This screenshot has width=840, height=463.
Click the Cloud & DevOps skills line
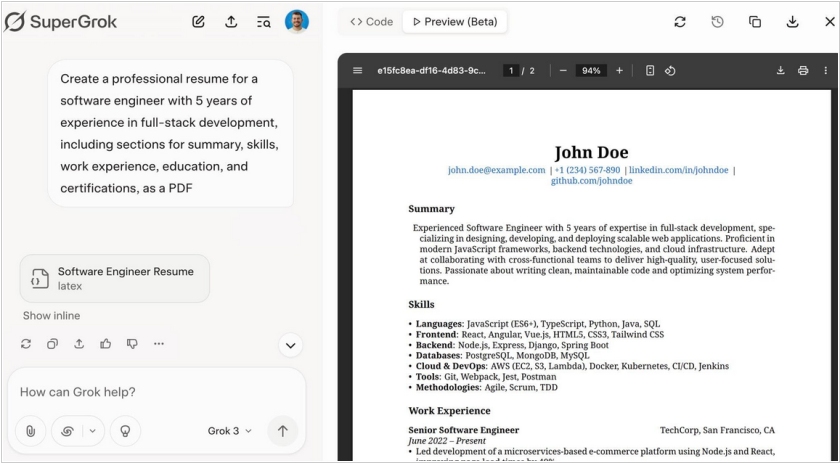click(572, 366)
